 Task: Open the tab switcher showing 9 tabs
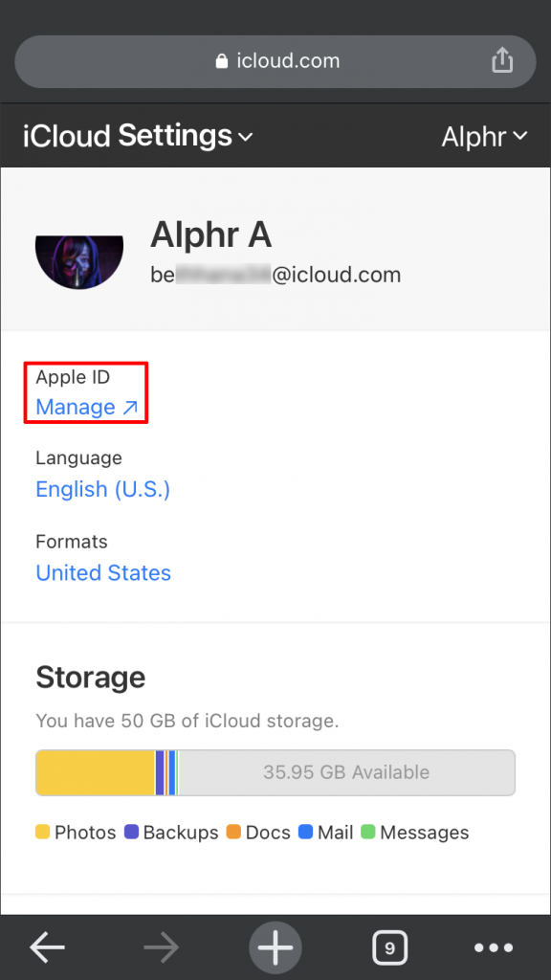389,947
